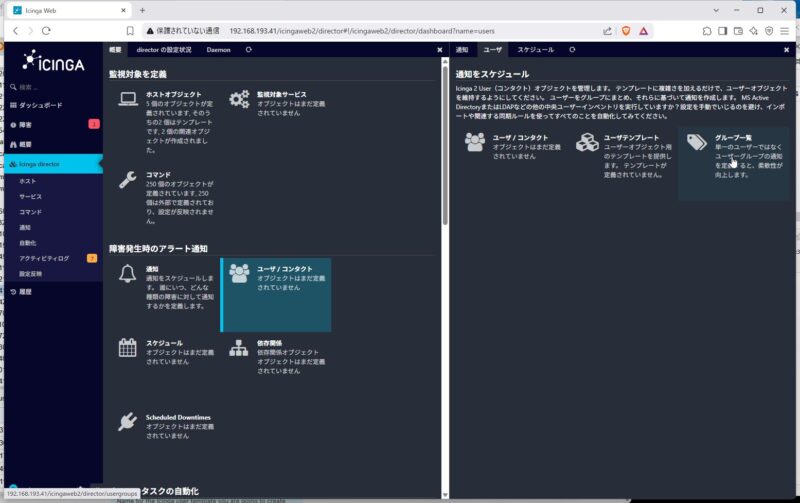The width and height of the screenshot is (800, 503).
Task: Close the Icinga Web browser tab
Action: click(123, 10)
